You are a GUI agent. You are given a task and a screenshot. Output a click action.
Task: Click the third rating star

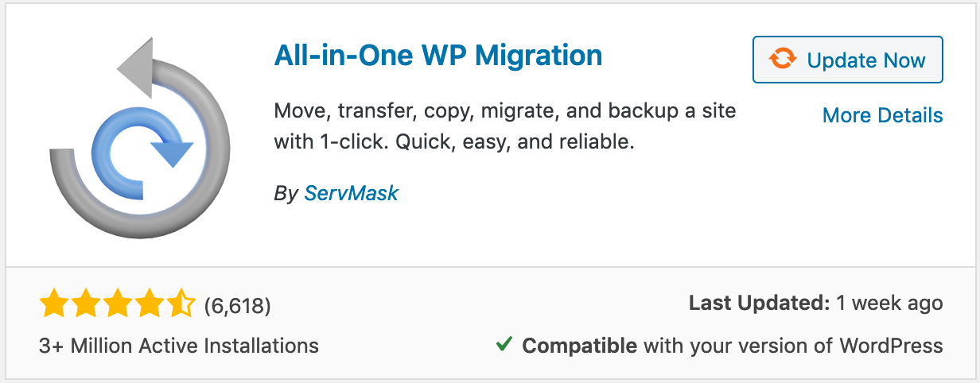(117, 303)
